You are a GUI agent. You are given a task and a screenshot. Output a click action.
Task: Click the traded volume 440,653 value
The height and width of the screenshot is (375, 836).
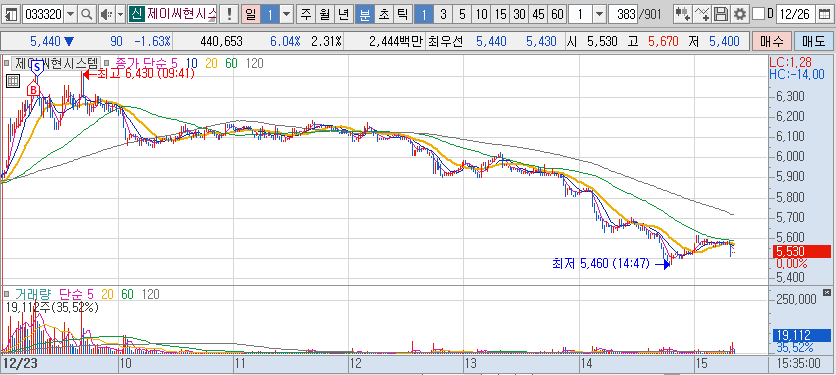point(221,41)
